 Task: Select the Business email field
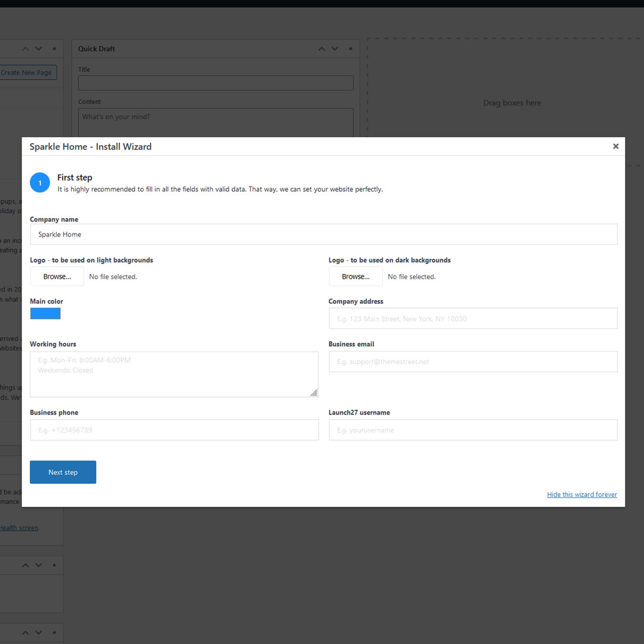click(x=472, y=362)
